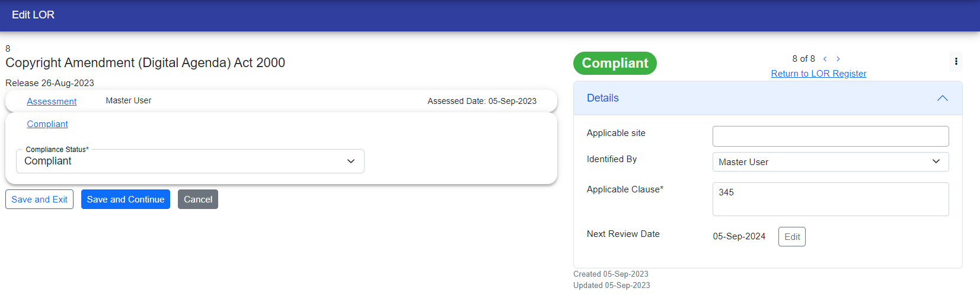Viewport: 980px width, 307px height.
Task: Click Return to LOR Register link
Action: point(818,74)
